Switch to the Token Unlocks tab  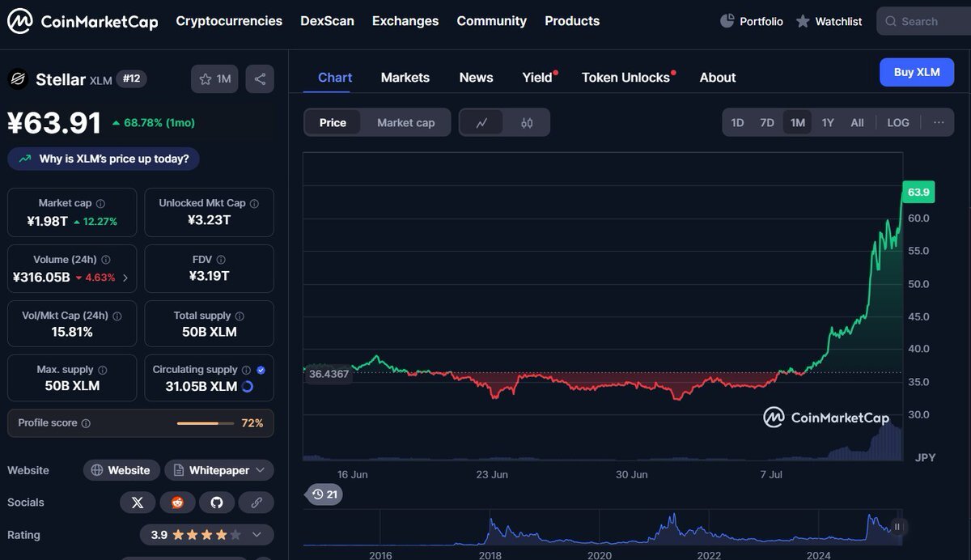(626, 78)
